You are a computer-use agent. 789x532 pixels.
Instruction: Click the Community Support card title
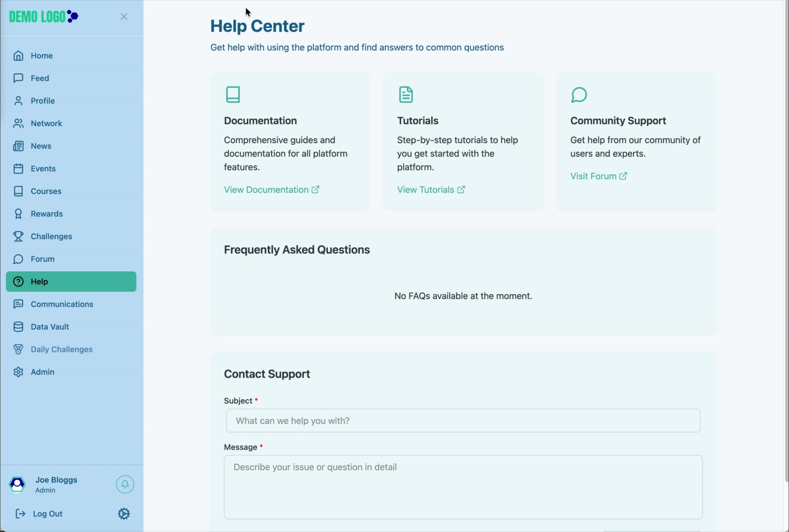click(618, 121)
